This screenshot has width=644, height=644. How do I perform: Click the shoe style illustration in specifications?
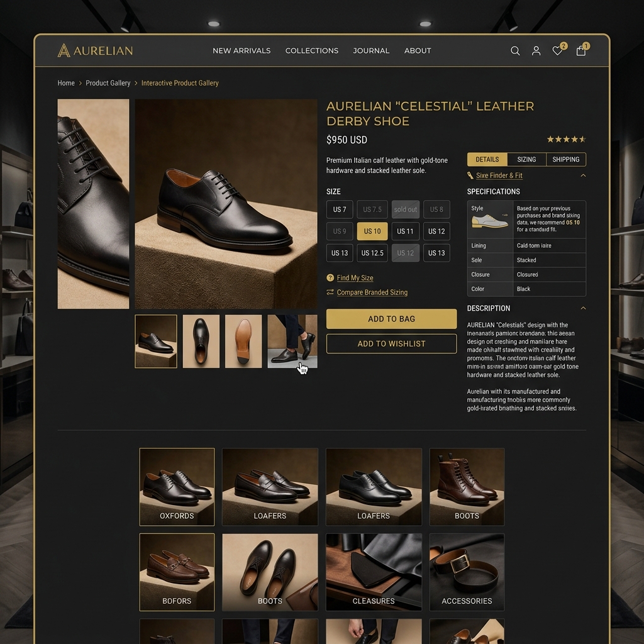tap(490, 221)
